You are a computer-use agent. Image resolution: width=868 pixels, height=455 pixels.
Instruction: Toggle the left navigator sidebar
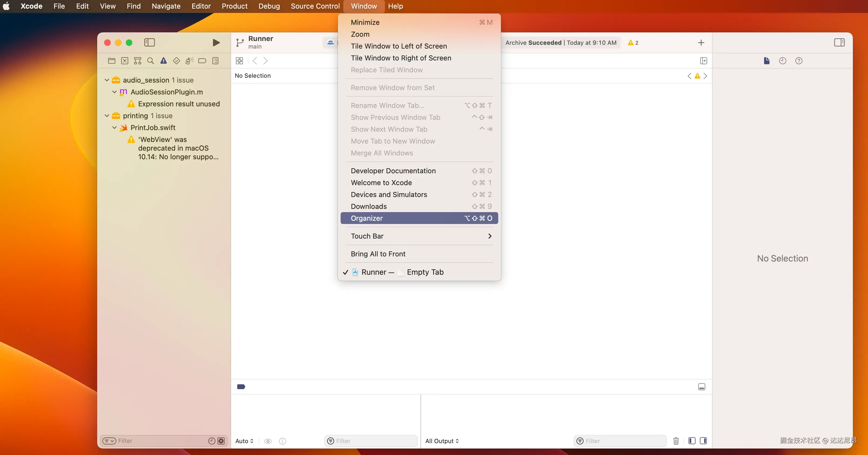(149, 42)
